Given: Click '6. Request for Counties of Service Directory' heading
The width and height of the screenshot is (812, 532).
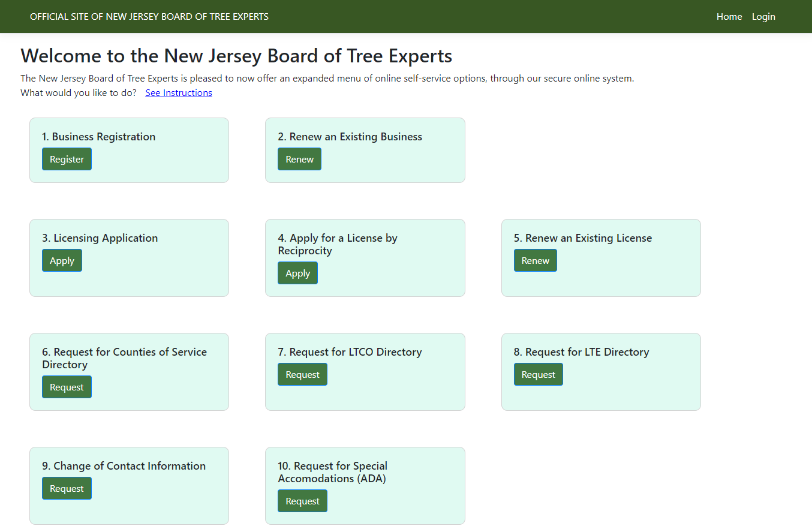Looking at the screenshot, I should [125, 358].
